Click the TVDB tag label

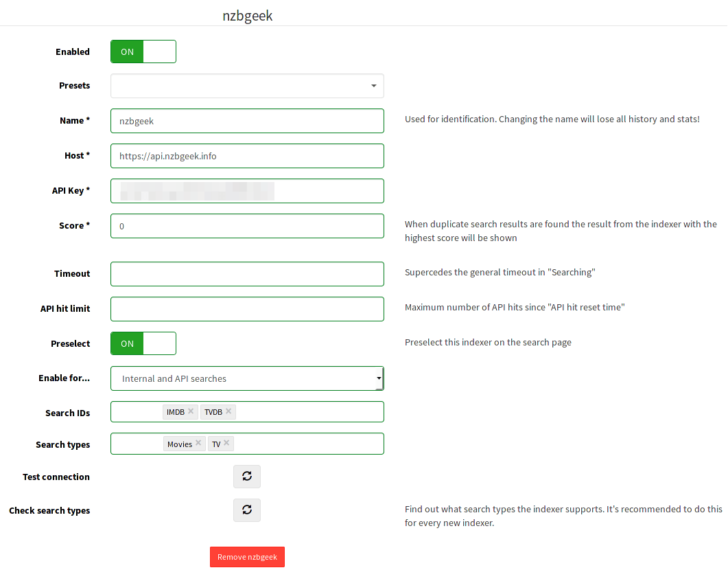pyautogui.click(x=213, y=412)
